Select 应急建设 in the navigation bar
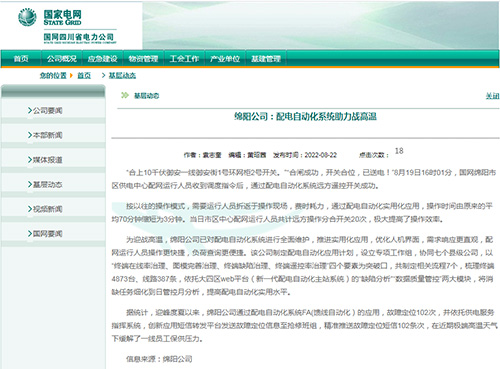The image size is (500, 369). point(103,59)
